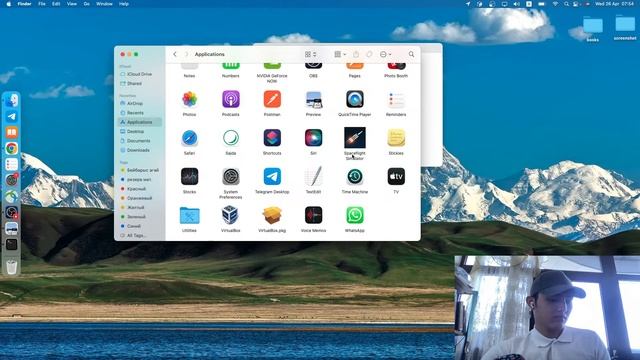
Task: Go back in Finder toolbar
Action: [175, 54]
